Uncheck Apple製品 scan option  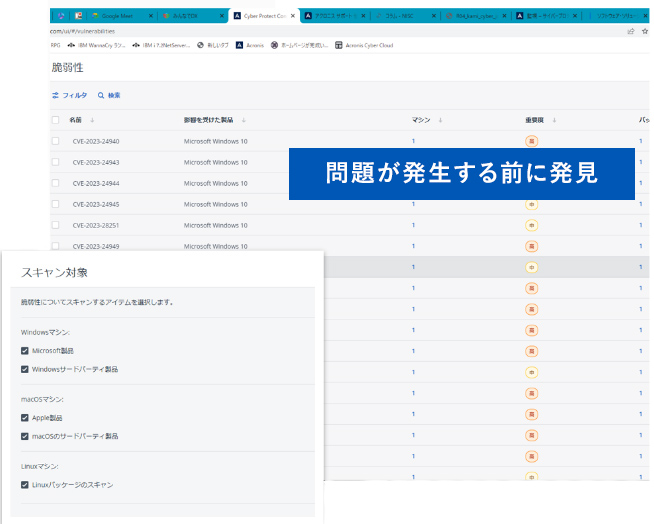pyautogui.click(x=25, y=418)
